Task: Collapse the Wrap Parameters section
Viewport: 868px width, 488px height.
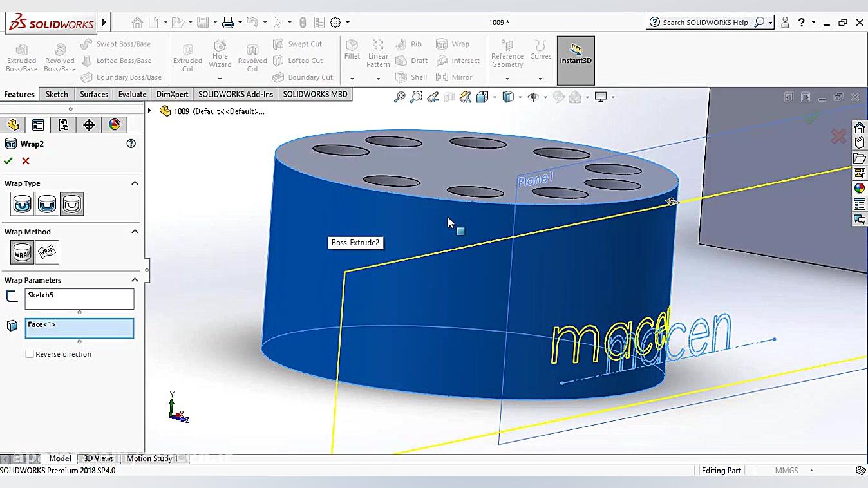Action: click(135, 280)
